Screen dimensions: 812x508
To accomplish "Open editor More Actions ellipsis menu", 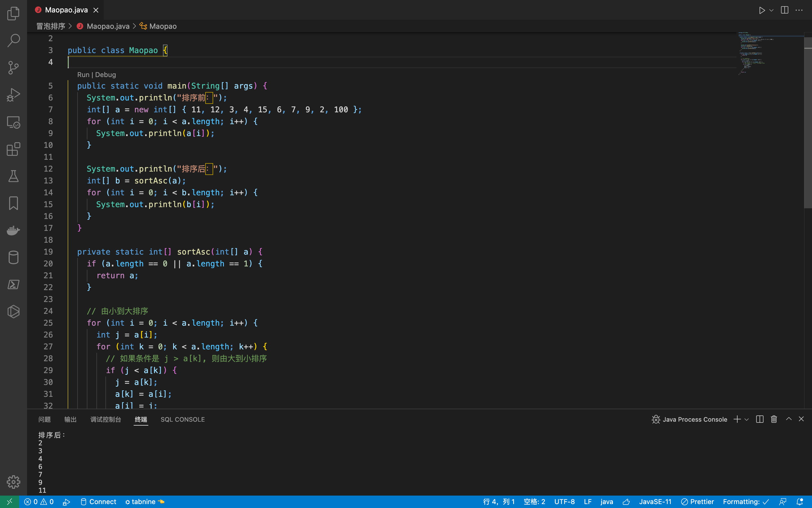I will [799, 10].
